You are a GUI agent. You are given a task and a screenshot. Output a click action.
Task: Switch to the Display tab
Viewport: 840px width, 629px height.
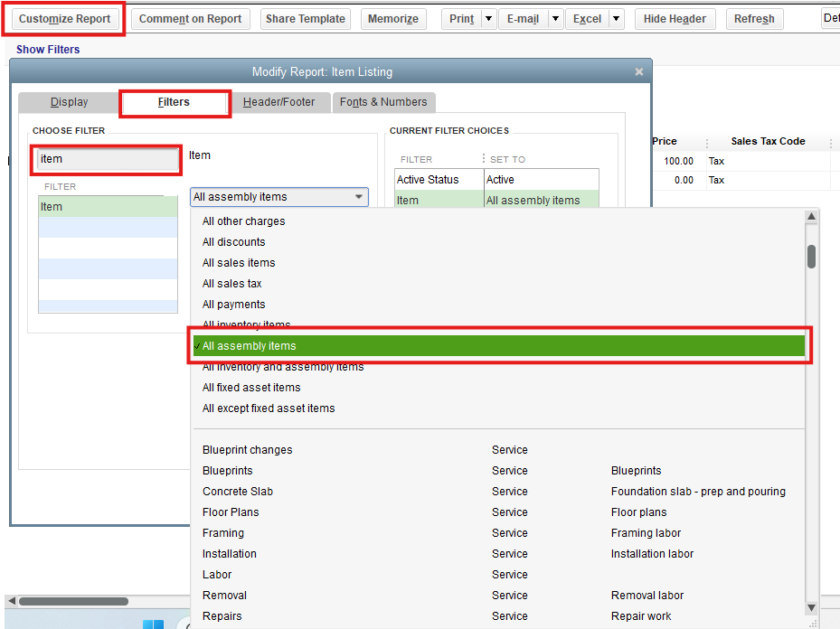[69, 102]
